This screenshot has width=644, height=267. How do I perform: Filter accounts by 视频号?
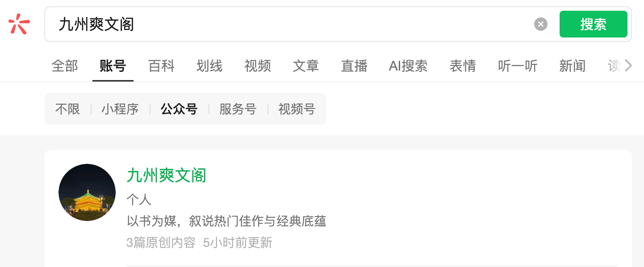297,109
